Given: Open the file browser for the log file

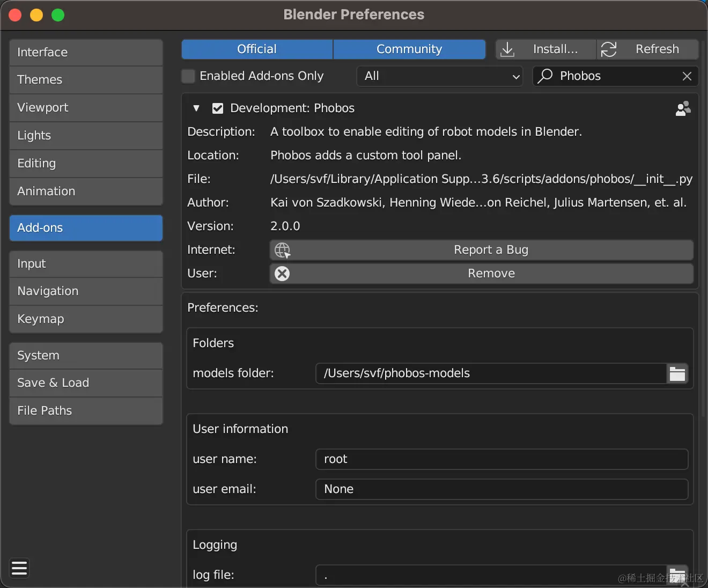Looking at the screenshot, I should (x=677, y=575).
